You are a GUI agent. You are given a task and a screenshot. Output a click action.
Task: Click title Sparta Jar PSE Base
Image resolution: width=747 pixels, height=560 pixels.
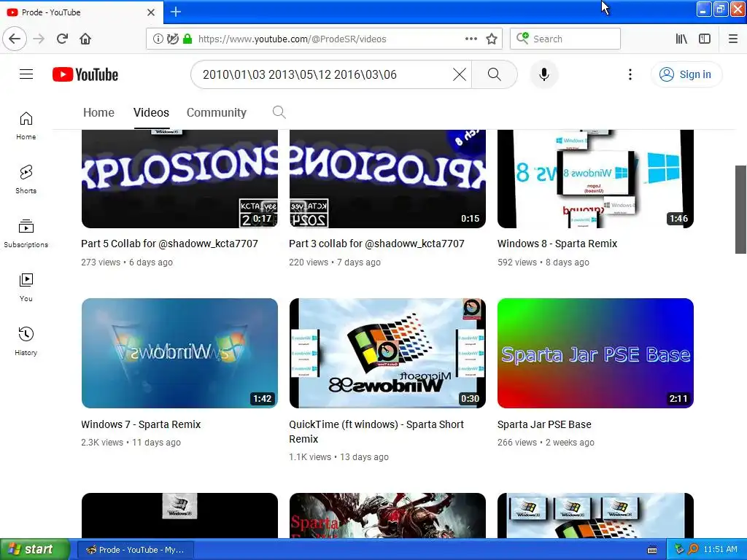pos(544,424)
